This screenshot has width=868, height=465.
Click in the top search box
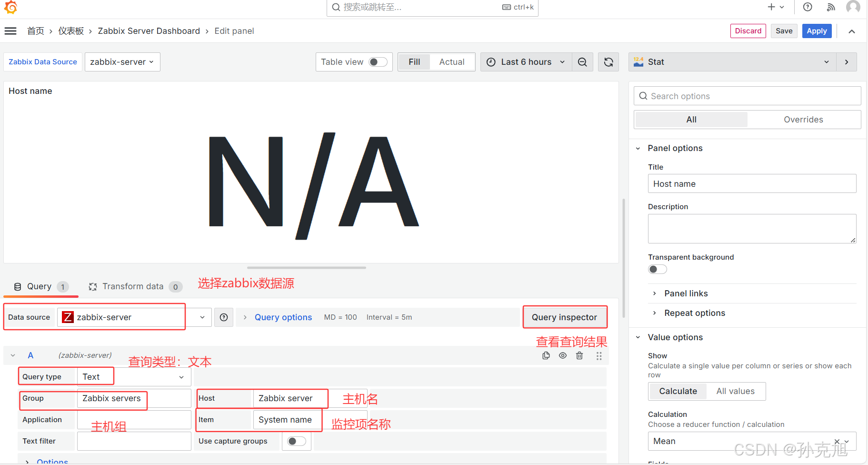(432, 7)
